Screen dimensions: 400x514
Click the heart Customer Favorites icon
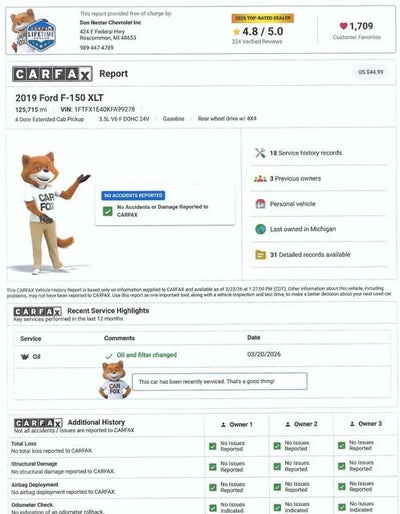(343, 26)
